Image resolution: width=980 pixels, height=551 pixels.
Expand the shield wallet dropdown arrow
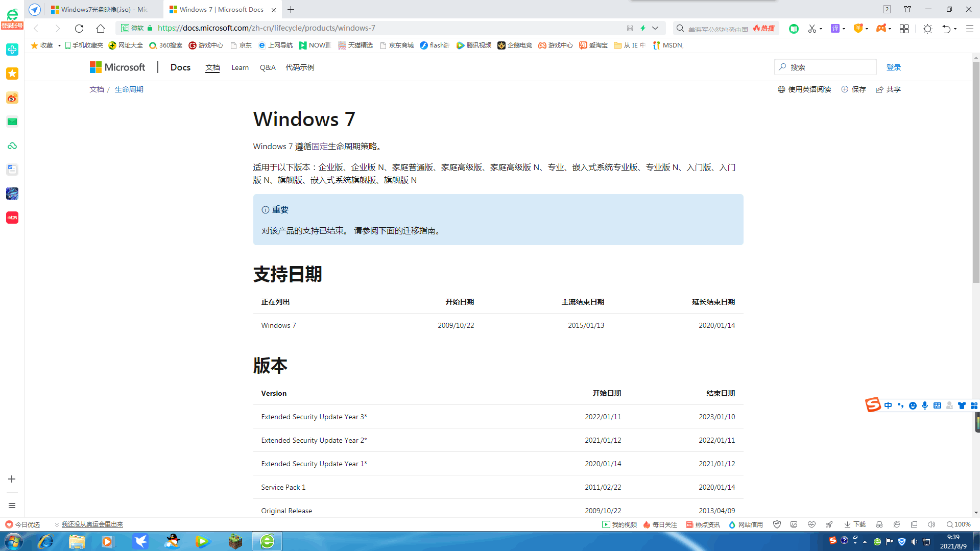(867, 29)
